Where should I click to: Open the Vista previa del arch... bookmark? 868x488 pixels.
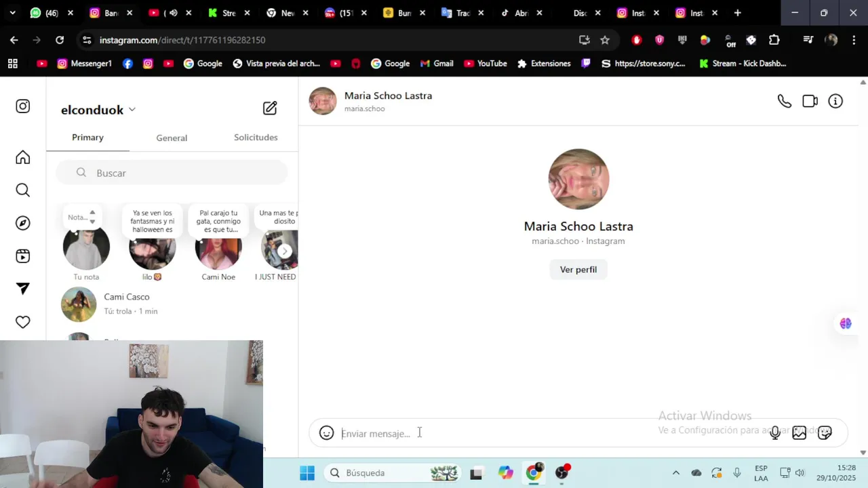[x=276, y=64]
